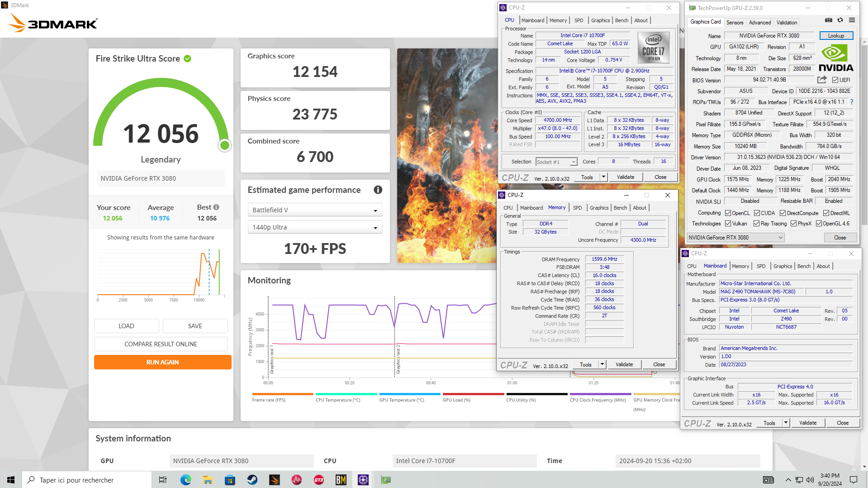Image resolution: width=868 pixels, height=488 pixels.
Task: Open Tools arrow in the CPU-Z CPU window
Action: coord(603,177)
